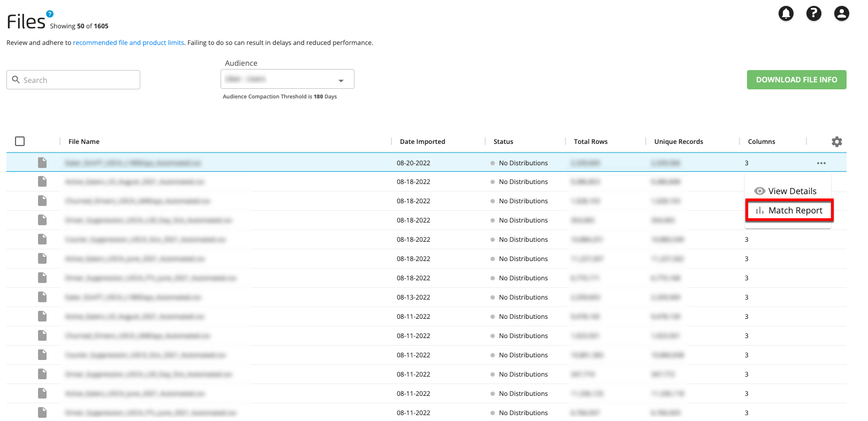Viewport: 868px width, 421px height.
Task: Click the three-dots more actions icon
Action: coord(821,163)
